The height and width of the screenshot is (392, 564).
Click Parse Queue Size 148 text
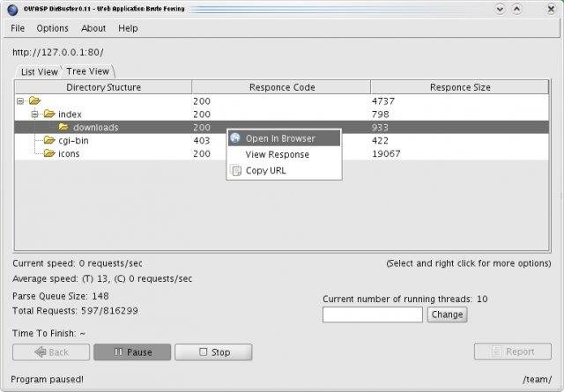coord(61,296)
